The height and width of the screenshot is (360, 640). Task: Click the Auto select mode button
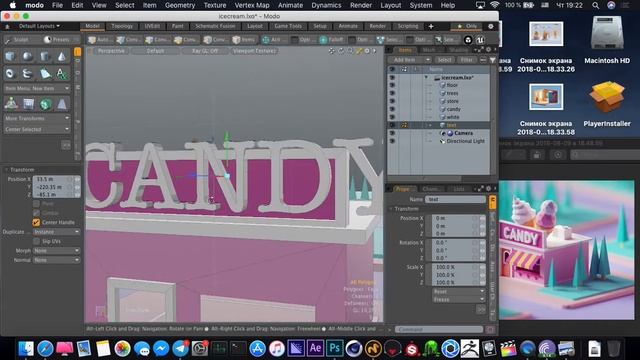tap(100, 40)
